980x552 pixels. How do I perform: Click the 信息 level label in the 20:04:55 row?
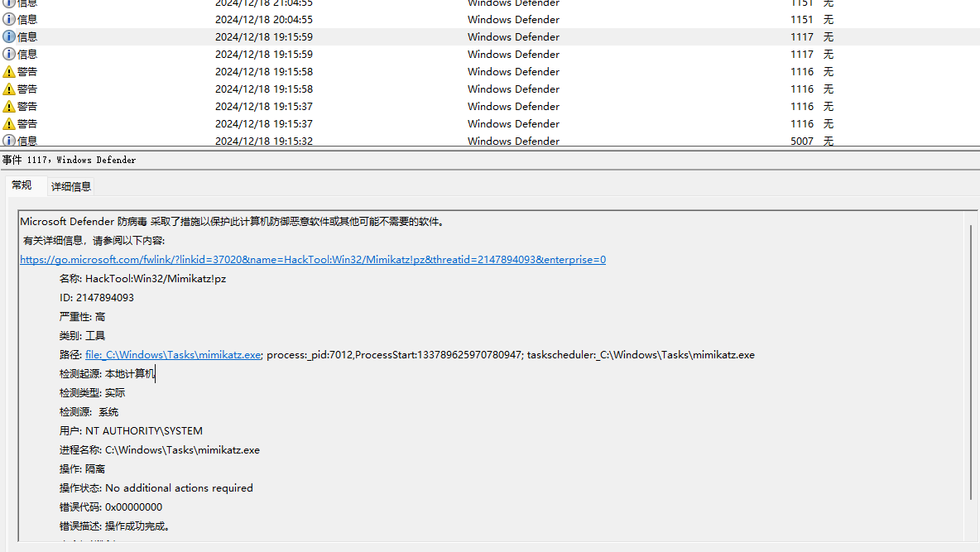(x=27, y=19)
